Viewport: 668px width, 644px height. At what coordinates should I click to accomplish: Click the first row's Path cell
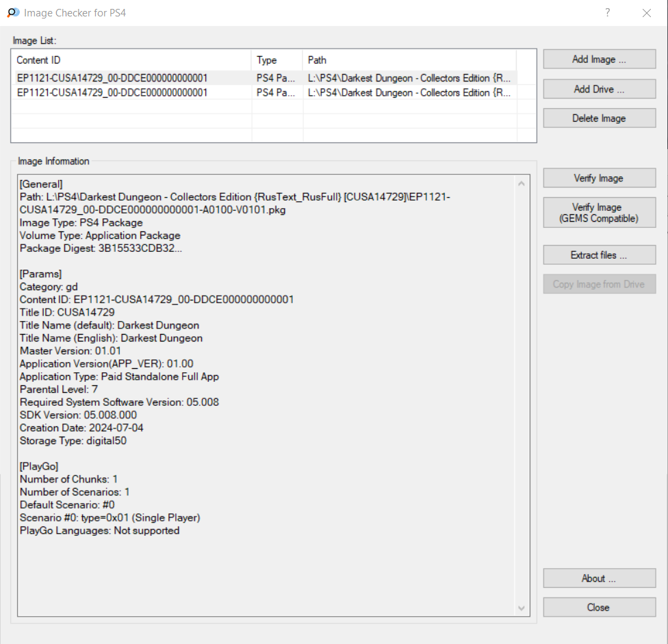coord(409,78)
